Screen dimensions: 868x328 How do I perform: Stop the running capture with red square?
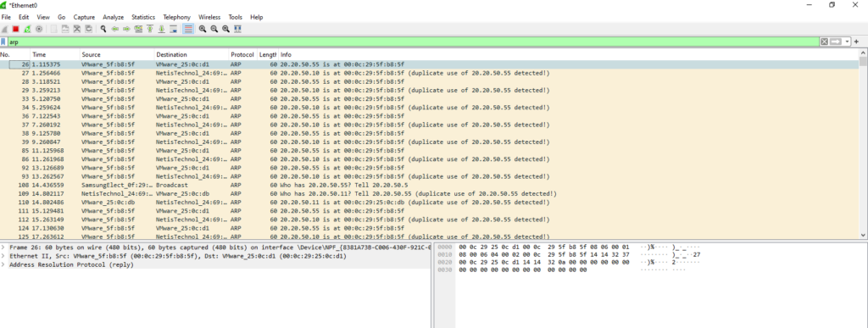coord(15,29)
